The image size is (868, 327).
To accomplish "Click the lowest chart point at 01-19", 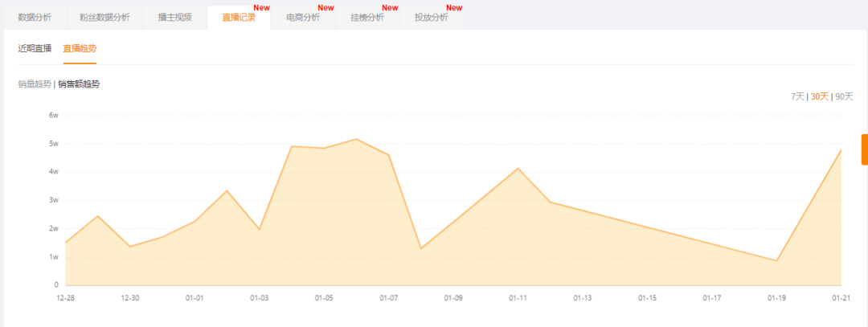I will [x=776, y=260].
